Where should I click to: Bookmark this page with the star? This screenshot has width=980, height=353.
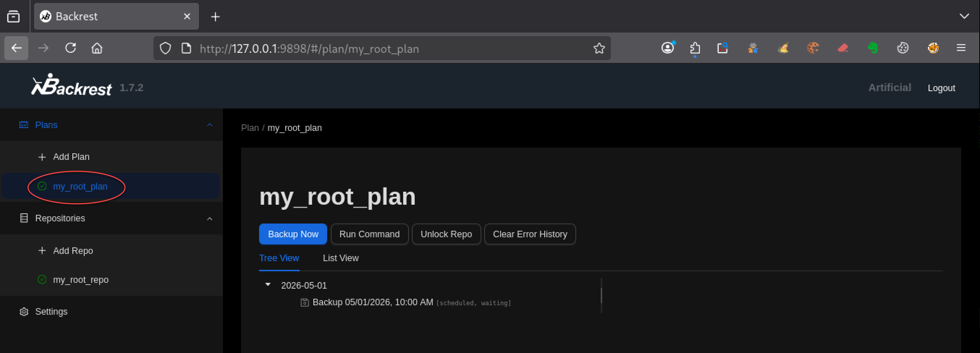[x=599, y=48]
